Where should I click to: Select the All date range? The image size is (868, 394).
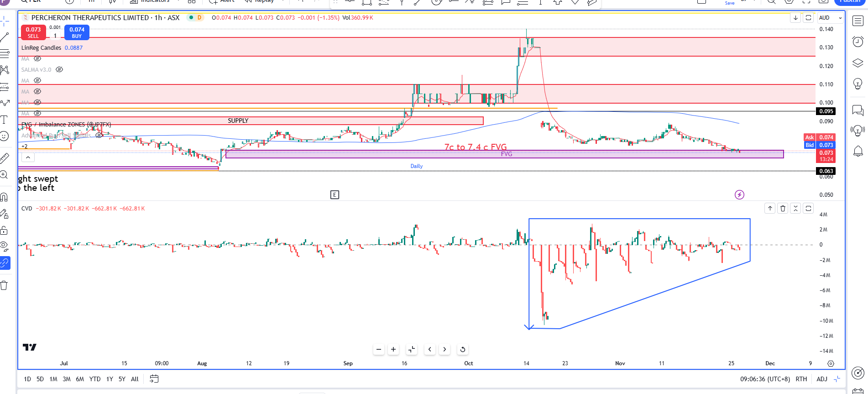pyautogui.click(x=135, y=379)
